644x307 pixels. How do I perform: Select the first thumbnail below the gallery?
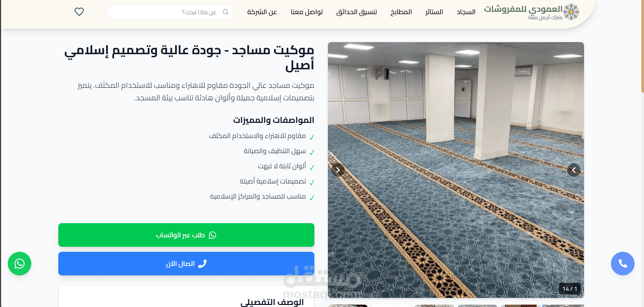(x=563, y=306)
